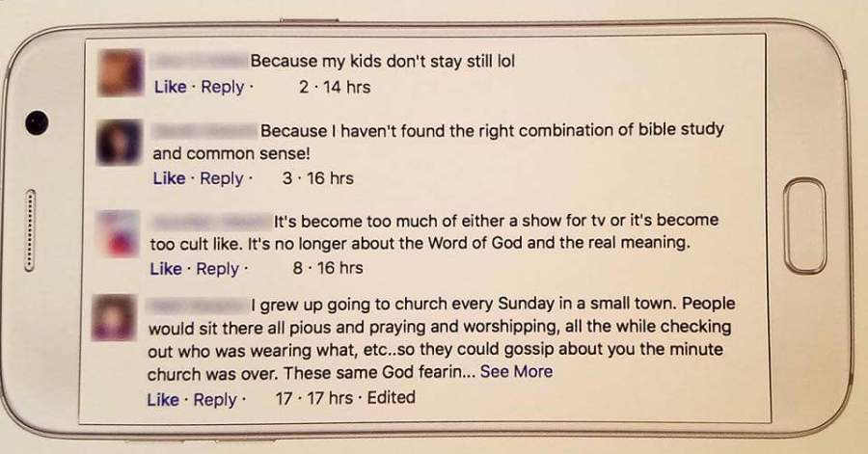This screenshot has width=868, height=454.
Task: View the 8 reactions on the 'cult like' comment
Action: pyautogui.click(x=298, y=269)
